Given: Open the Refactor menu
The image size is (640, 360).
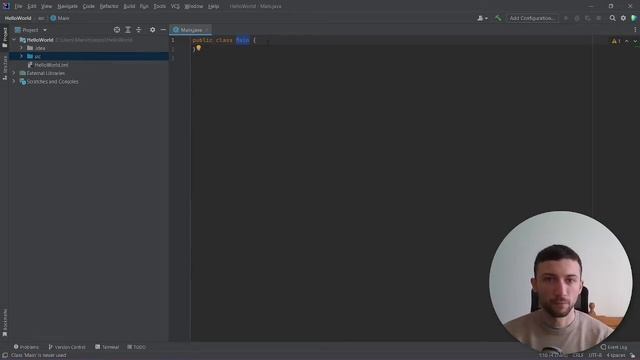Looking at the screenshot, I should [x=109, y=6].
